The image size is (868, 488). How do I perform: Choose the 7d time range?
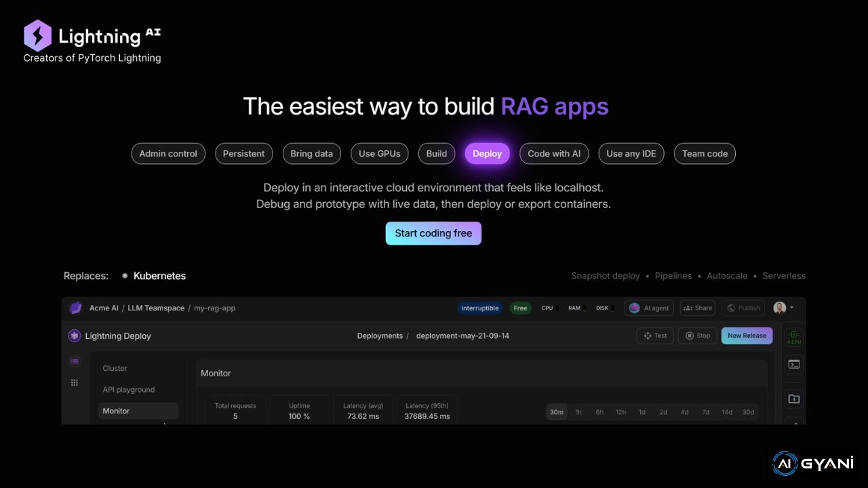pyautogui.click(x=706, y=412)
